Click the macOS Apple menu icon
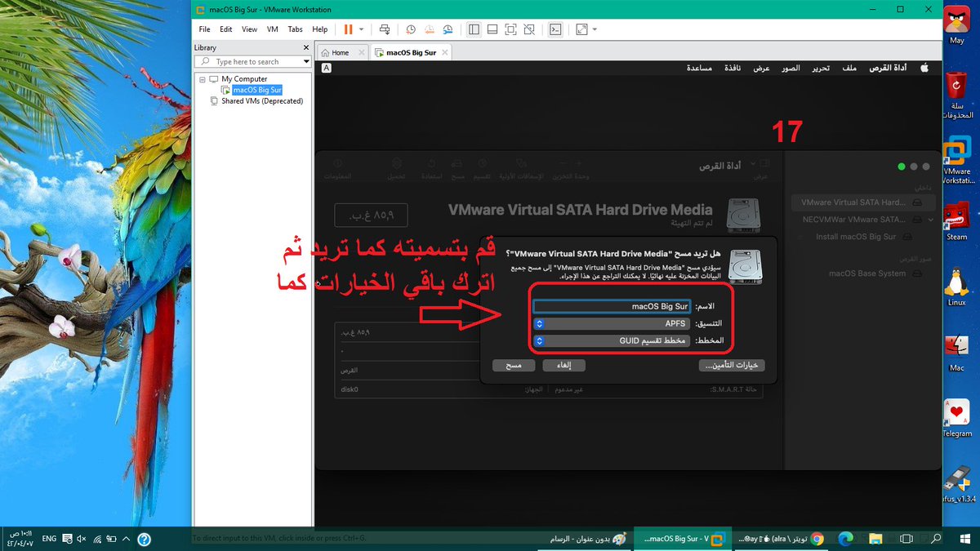 click(924, 68)
